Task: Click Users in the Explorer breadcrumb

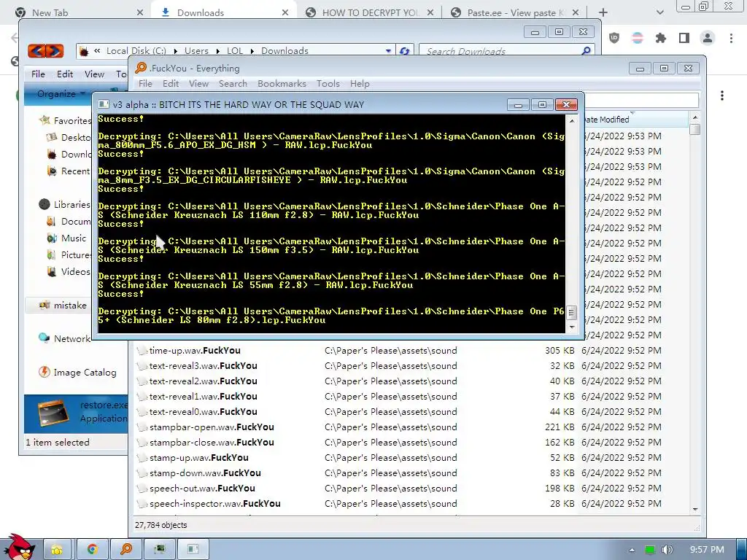Action: point(196,51)
